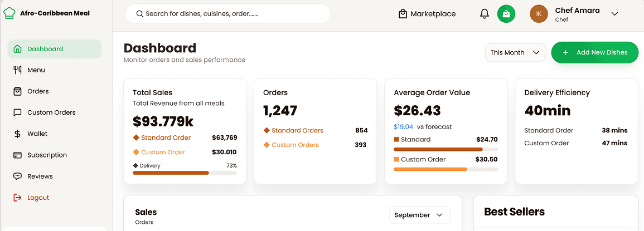Click the Sales chart heading
The width and height of the screenshot is (644, 231).
click(x=146, y=212)
